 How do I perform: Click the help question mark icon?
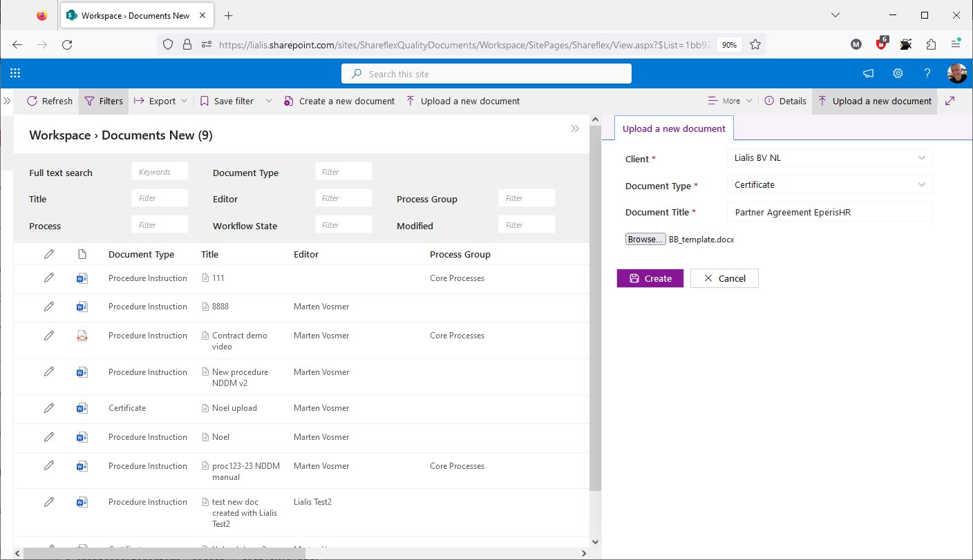pyautogui.click(x=927, y=74)
